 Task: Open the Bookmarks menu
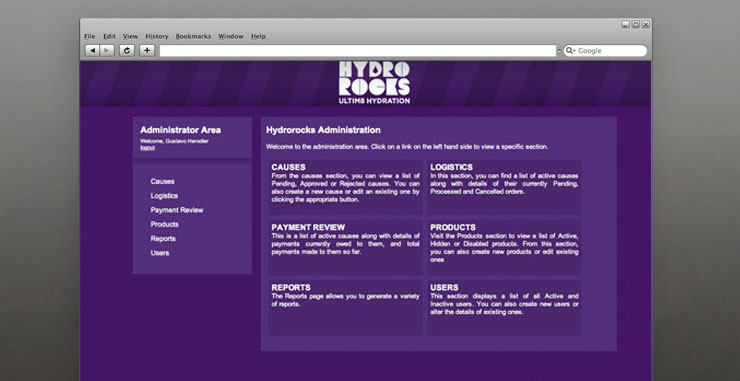[x=193, y=36]
